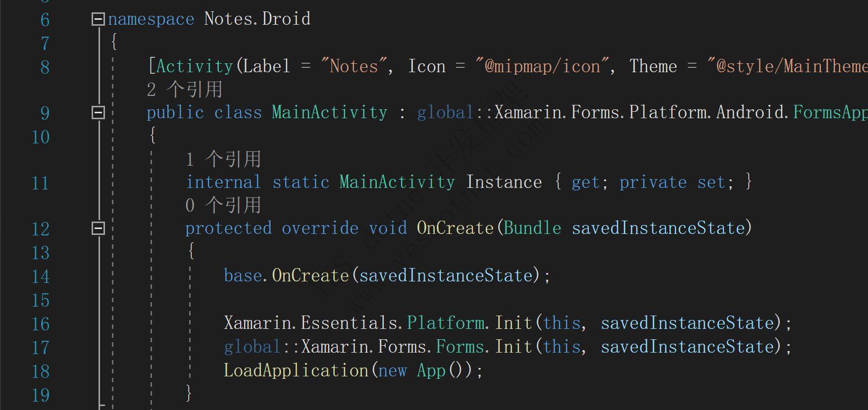Open the '2 个引用' CodeLens link
The height and width of the screenshot is (410, 868).
point(184,90)
